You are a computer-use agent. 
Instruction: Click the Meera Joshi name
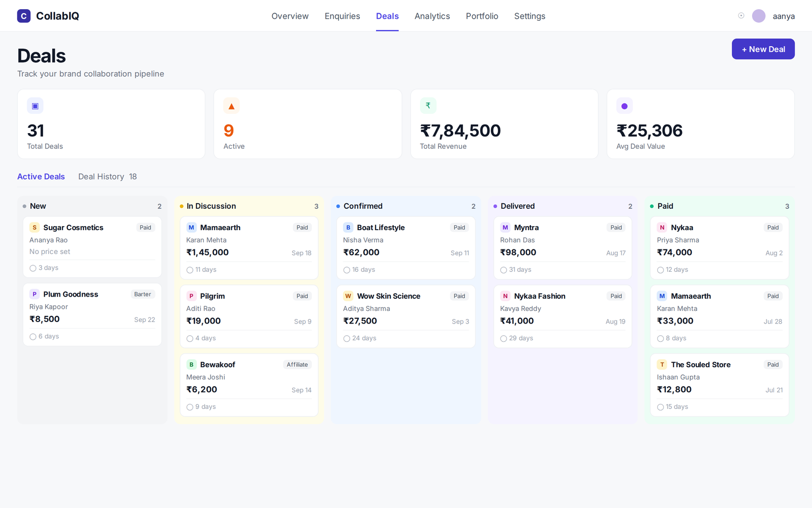click(x=206, y=377)
